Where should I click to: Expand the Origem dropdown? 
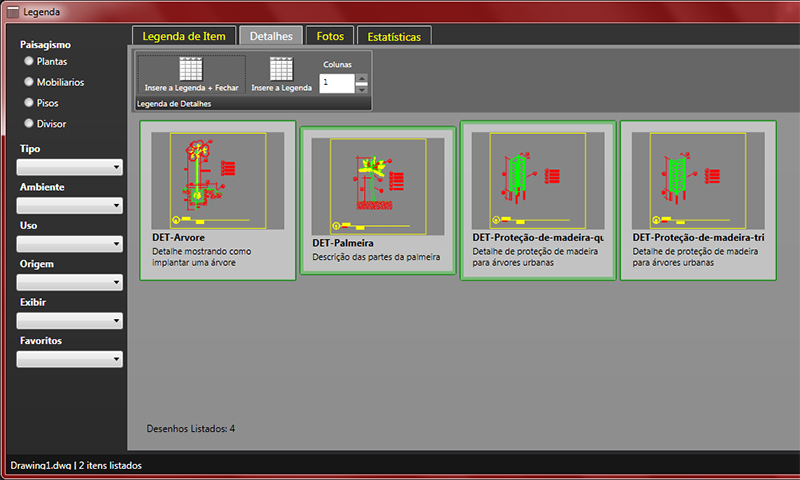click(70, 282)
